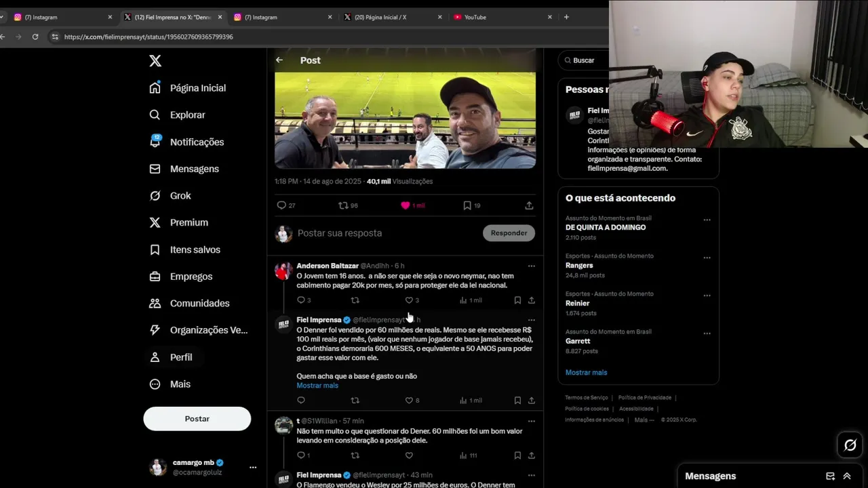
Task: Open Grok from the sidebar
Action: pos(170,196)
